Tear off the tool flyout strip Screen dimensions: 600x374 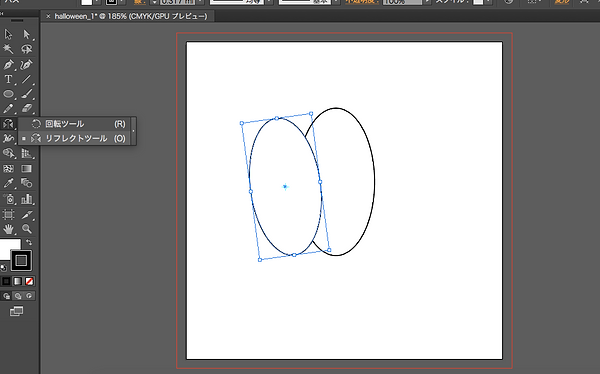coord(133,131)
